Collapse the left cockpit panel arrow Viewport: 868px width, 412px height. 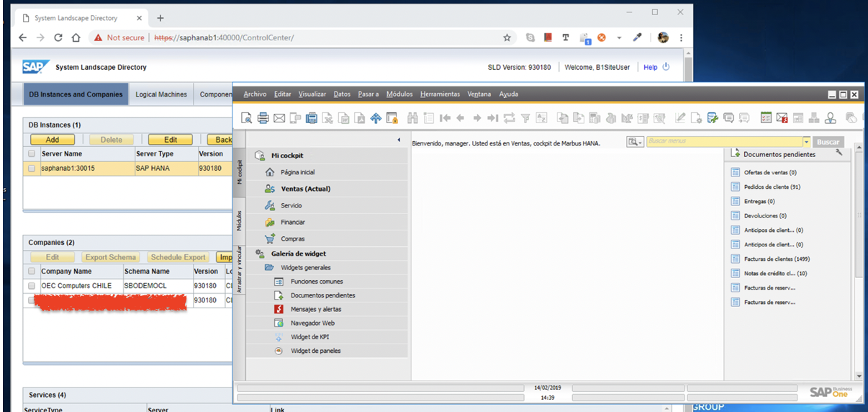pos(399,140)
